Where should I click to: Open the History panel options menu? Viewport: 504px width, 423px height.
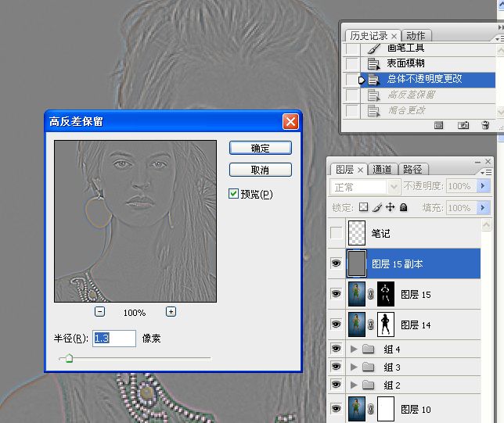[499, 39]
